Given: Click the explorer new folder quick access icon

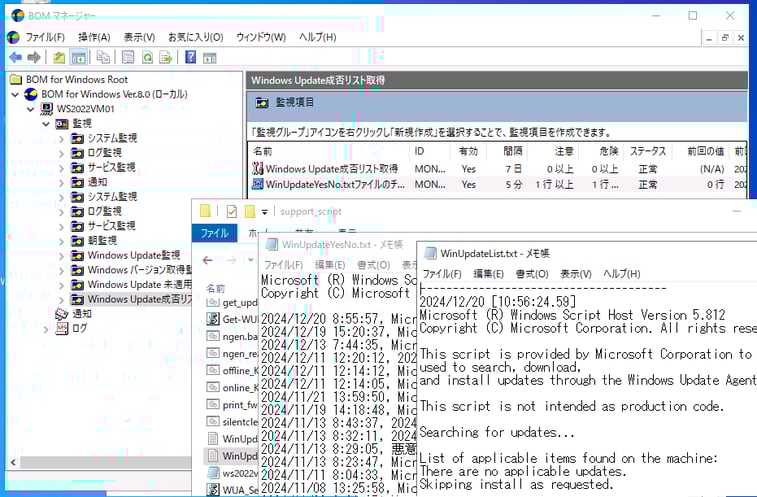Looking at the screenshot, I should click(x=250, y=211).
